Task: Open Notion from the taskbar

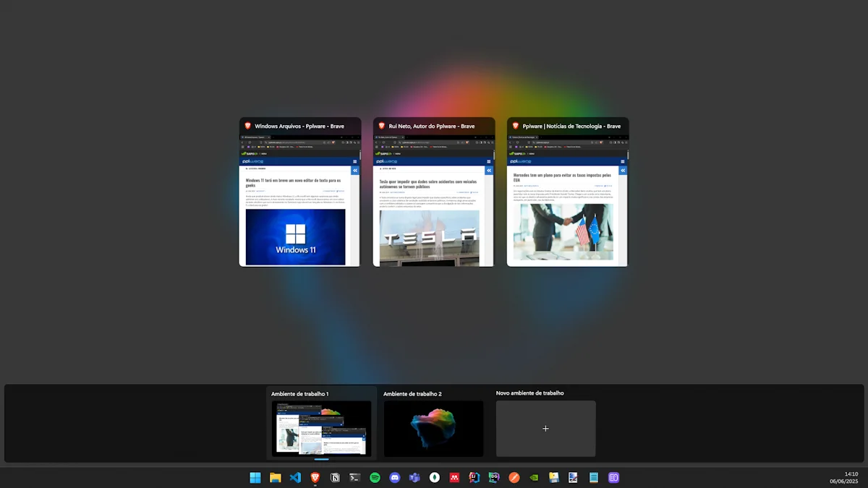Action: click(335, 478)
